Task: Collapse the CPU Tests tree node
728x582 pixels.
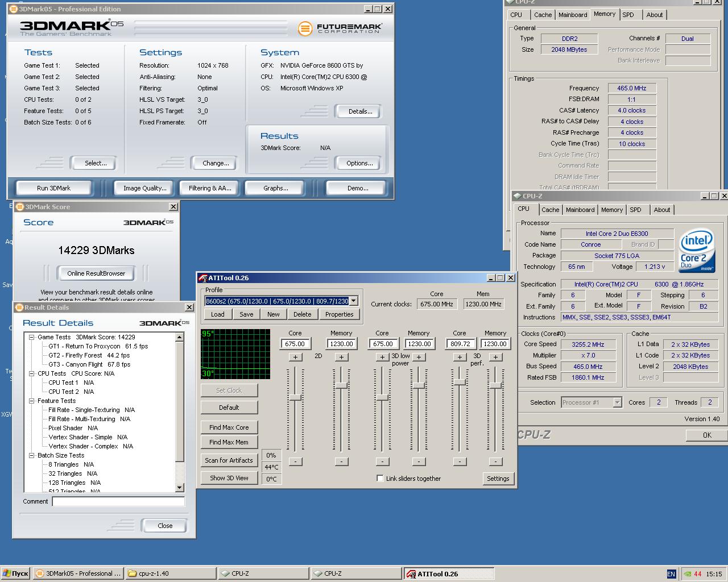Action: 32,373
